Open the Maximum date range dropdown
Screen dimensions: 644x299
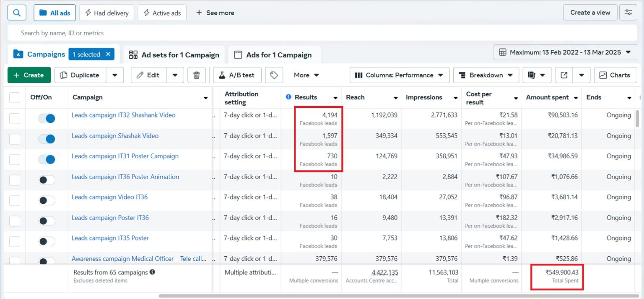564,52
